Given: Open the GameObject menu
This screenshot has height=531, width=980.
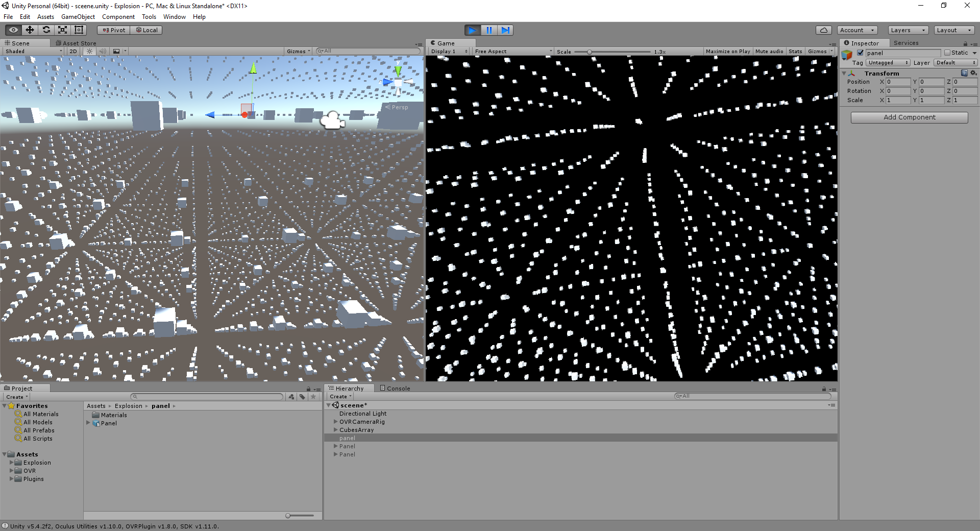Looking at the screenshot, I should click(78, 17).
